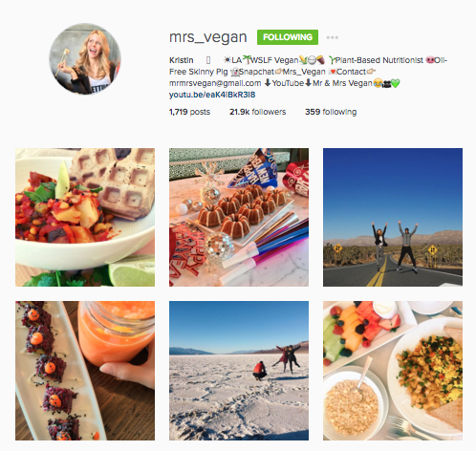Viewport: 476px width, 451px height.
Task: Open the waffle and salsa bowl photo
Action: [85, 217]
